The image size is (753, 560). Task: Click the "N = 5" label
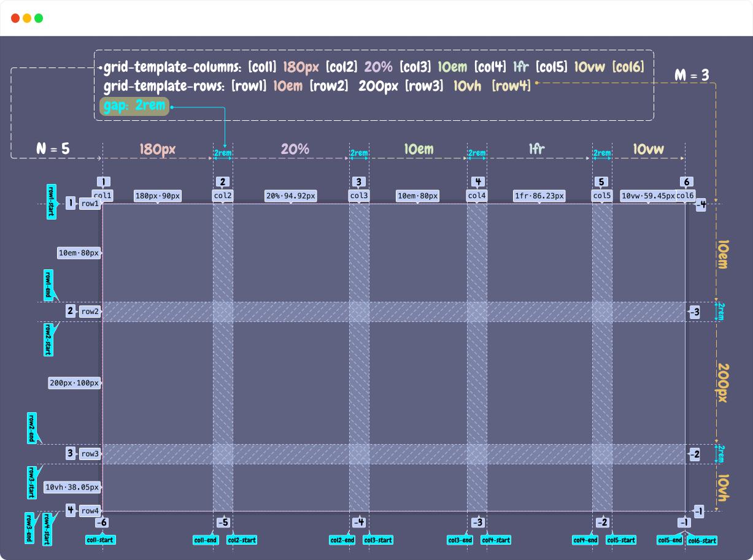[x=53, y=149]
